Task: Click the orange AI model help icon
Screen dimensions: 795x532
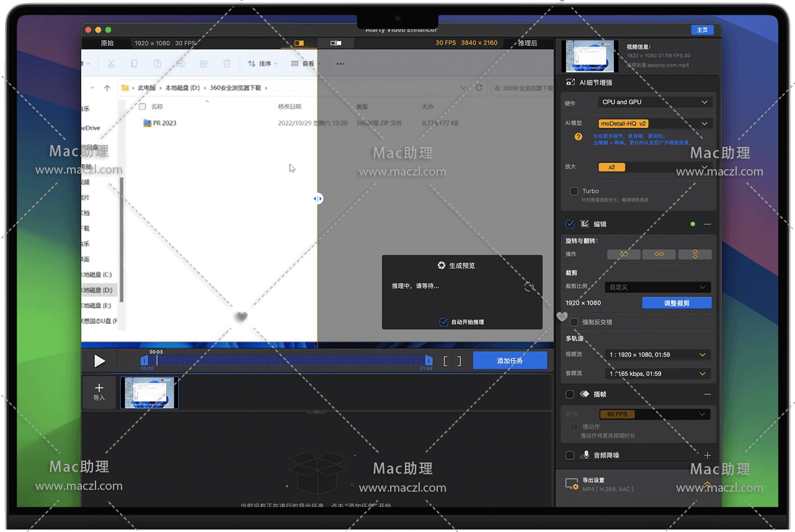Action: pos(578,136)
